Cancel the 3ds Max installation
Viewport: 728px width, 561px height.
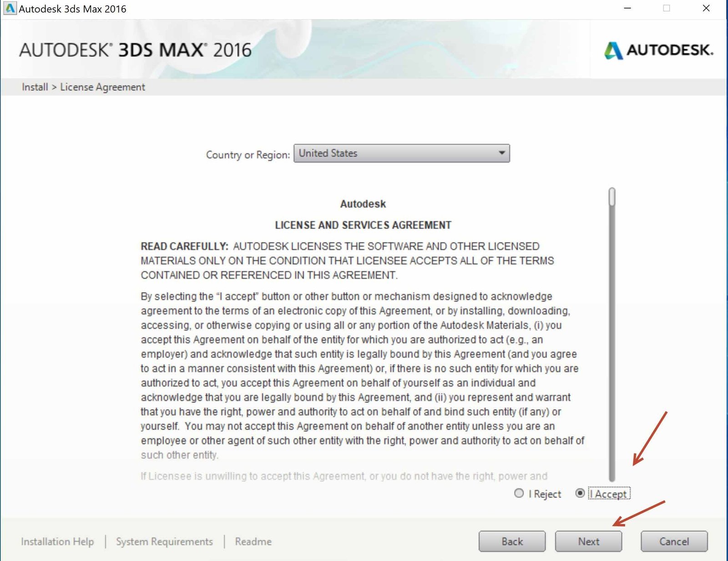(674, 541)
